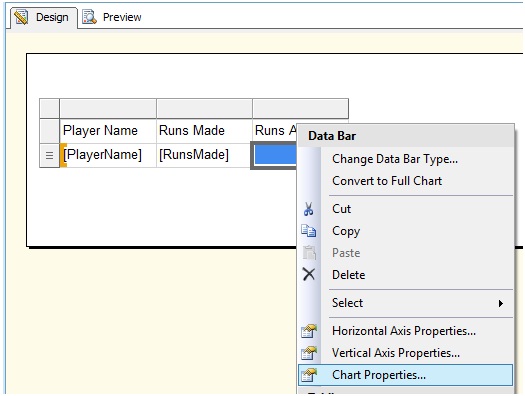Switch to the Preview tab
This screenshot has height=396, width=525.
pos(112,17)
